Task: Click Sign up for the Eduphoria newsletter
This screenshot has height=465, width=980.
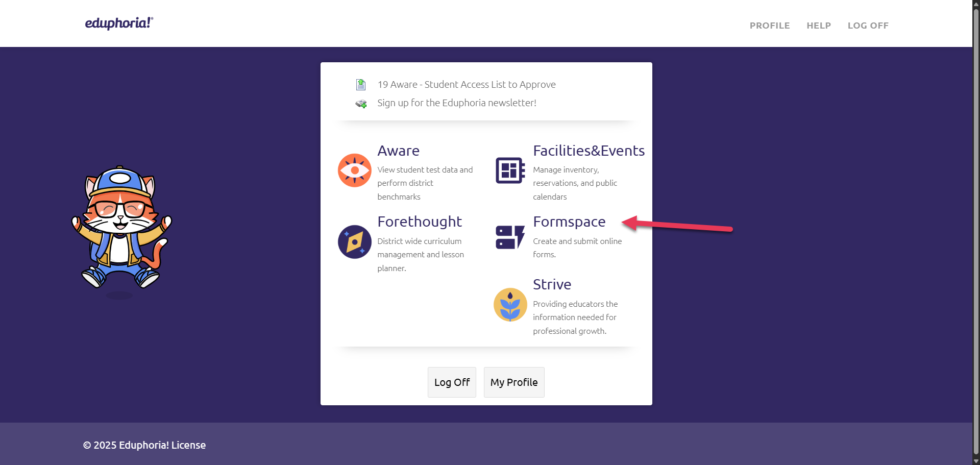Action: [456, 103]
